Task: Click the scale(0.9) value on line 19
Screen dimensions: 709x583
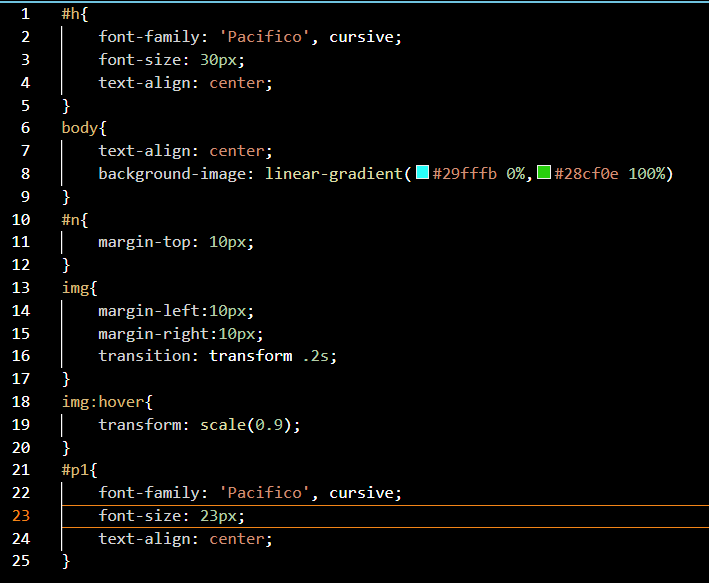Action: 246,425
